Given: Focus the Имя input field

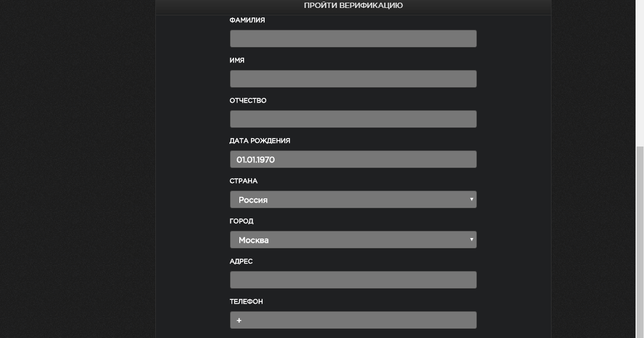Looking at the screenshot, I should pyautogui.click(x=353, y=79).
